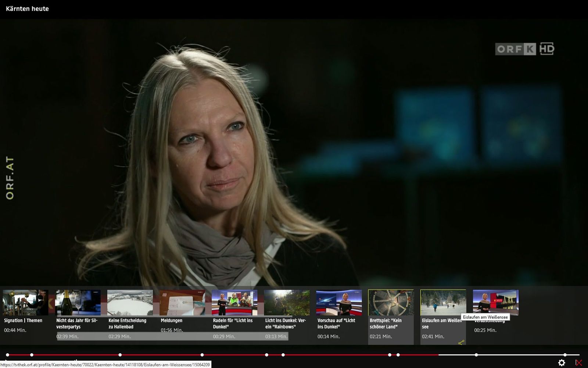
Task: Open the Verabschiedung segment thumbnail
Action: click(495, 303)
